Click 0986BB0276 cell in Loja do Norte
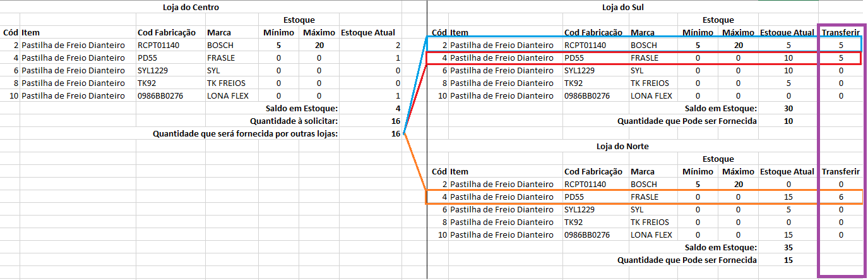This screenshot has width=868, height=280. (587, 234)
